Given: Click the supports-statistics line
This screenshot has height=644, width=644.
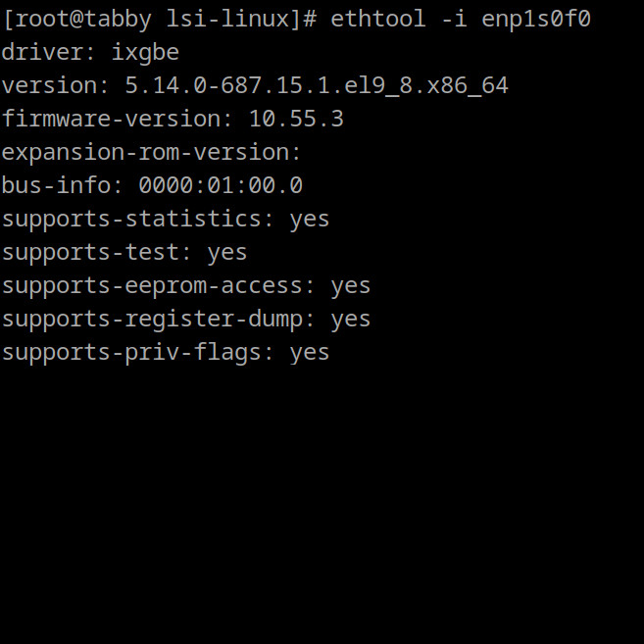Looking at the screenshot, I should [x=166, y=219].
